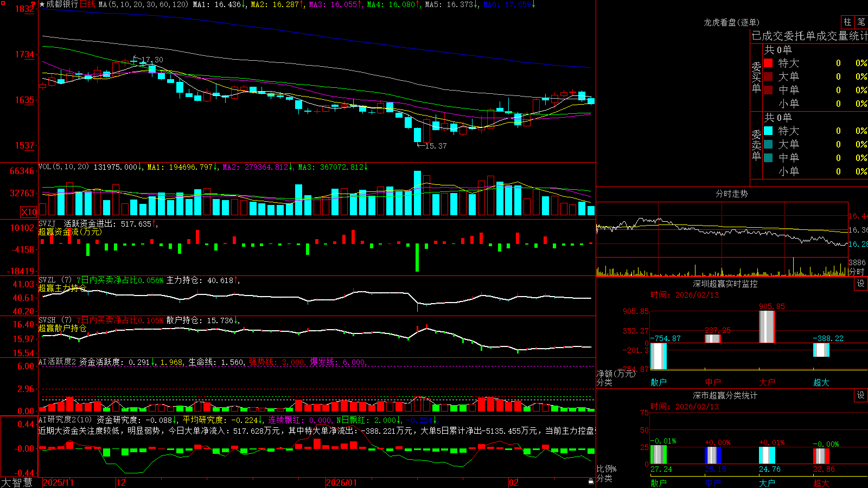Click the star icon before 成都银行
Viewport: 868px width, 488px height.
click(x=42, y=4)
